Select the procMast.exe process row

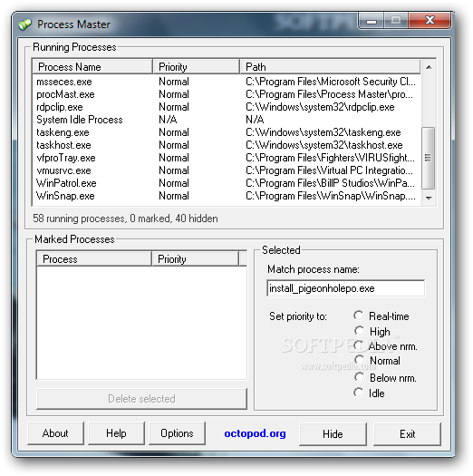click(x=227, y=94)
